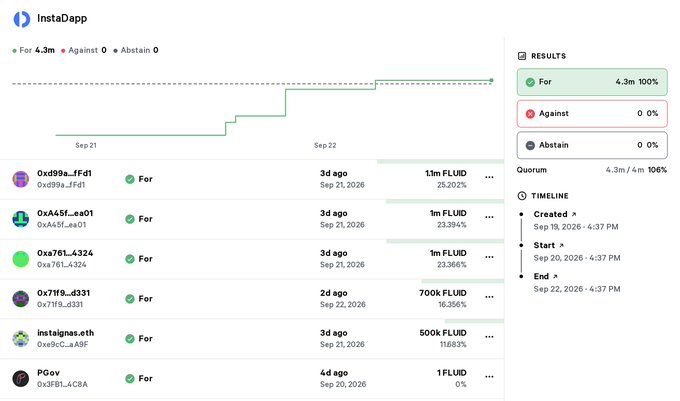Open more options for 0xa761...4324 vote
This screenshot has width=680, height=401.
[489, 257]
